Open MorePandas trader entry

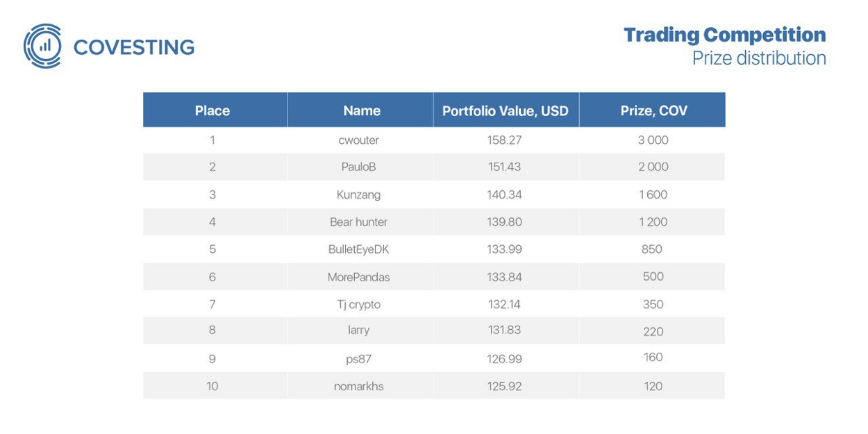tap(358, 277)
